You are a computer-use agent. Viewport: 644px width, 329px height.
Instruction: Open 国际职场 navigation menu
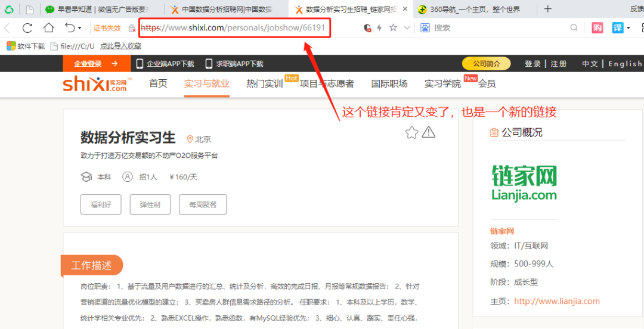tap(389, 84)
